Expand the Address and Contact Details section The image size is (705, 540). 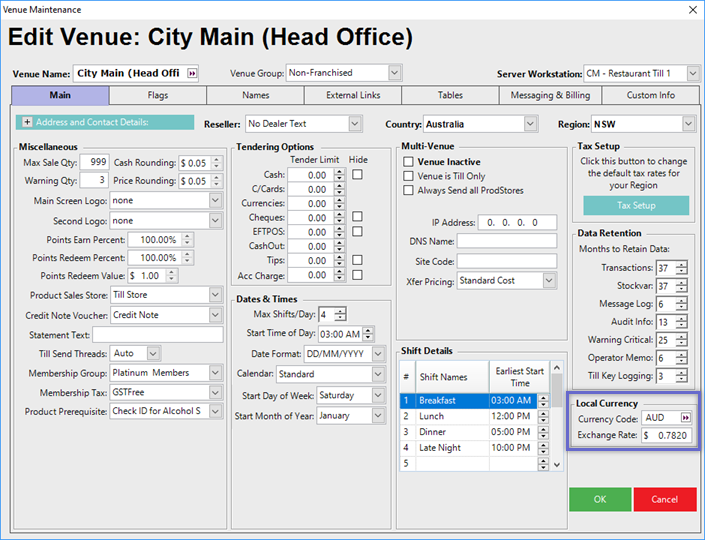(x=26, y=123)
